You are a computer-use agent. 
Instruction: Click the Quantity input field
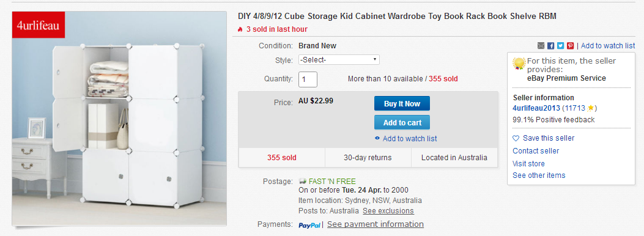[308, 79]
